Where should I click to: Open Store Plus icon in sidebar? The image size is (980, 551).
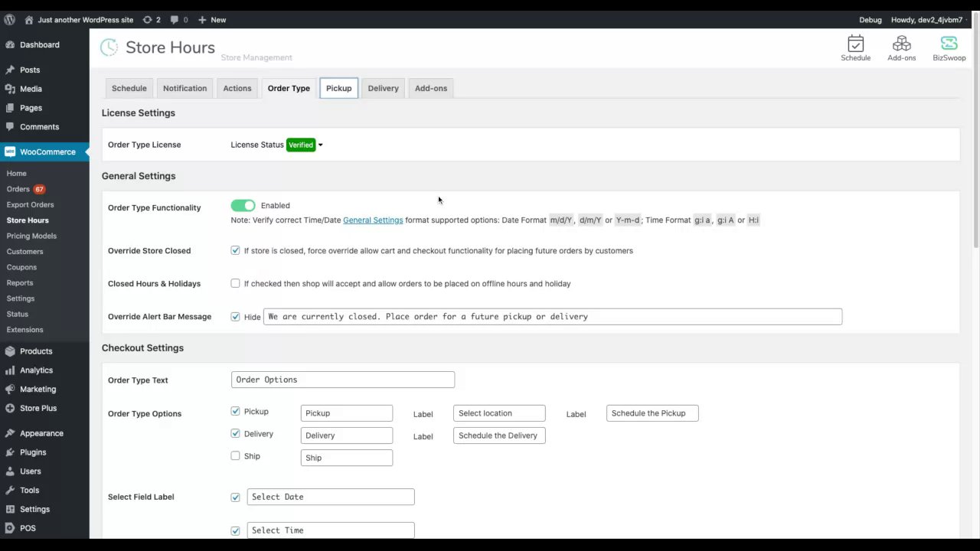click(x=10, y=408)
